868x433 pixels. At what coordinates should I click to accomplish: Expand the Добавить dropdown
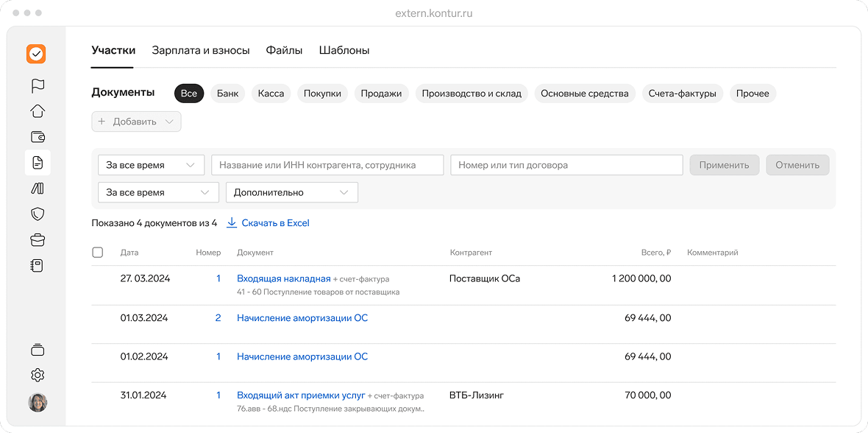point(136,121)
